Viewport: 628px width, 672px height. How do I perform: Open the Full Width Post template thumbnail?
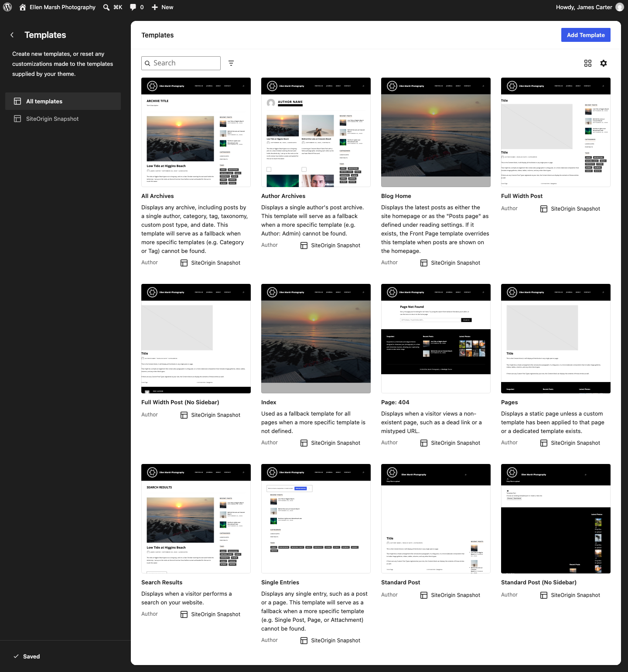pyautogui.click(x=556, y=132)
